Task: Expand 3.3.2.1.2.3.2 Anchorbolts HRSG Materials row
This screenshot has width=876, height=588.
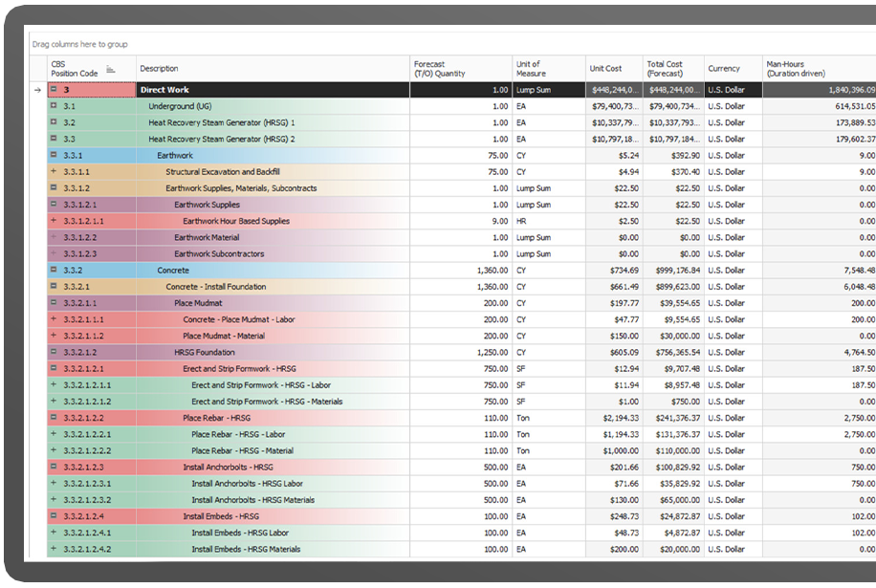Action: coord(54,499)
